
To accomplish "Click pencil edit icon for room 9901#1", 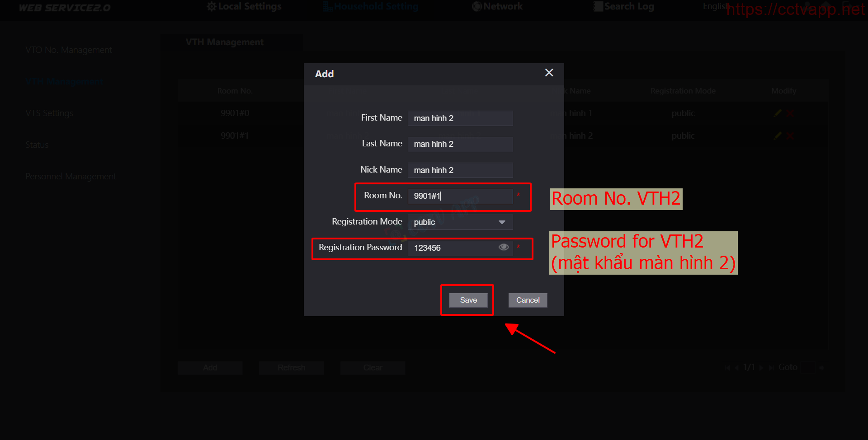I will click(x=778, y=136).
